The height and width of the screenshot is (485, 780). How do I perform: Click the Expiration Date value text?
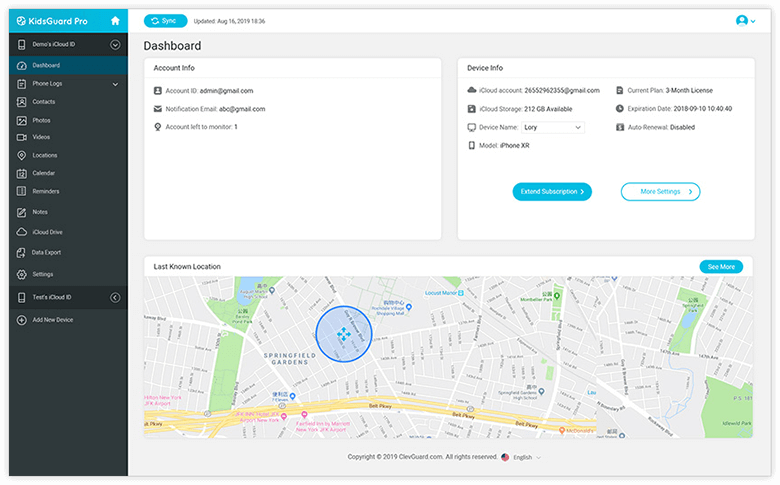coord(702,108)
